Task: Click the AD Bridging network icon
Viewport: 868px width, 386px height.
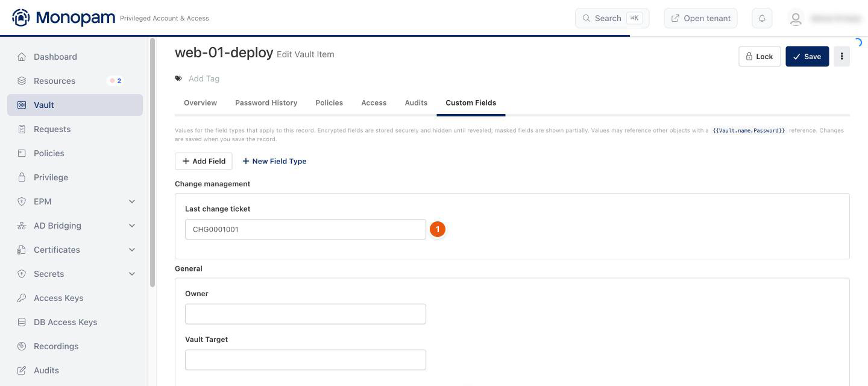Action: 22,226
